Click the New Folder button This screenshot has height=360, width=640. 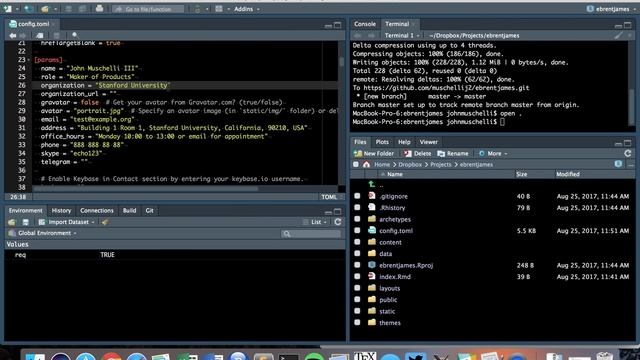coord(374,153)
